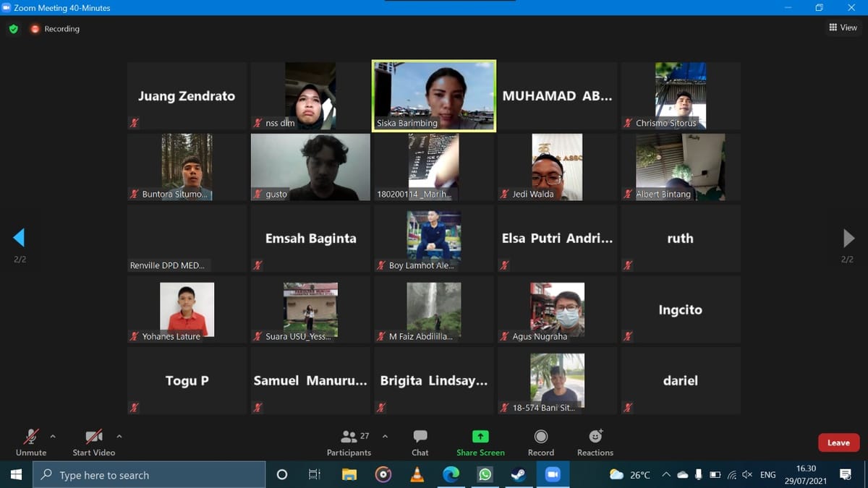Expand video options arrow beside Start Video
Image resolution: width=868 pixels, height=488 pixels.
[119, 436]
